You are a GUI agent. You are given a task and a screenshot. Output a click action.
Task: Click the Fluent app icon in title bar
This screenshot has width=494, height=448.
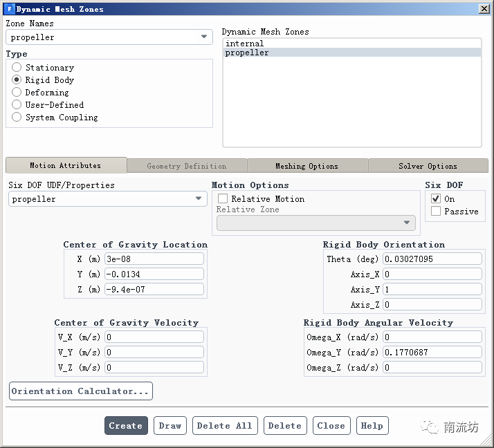coord(9,9)
